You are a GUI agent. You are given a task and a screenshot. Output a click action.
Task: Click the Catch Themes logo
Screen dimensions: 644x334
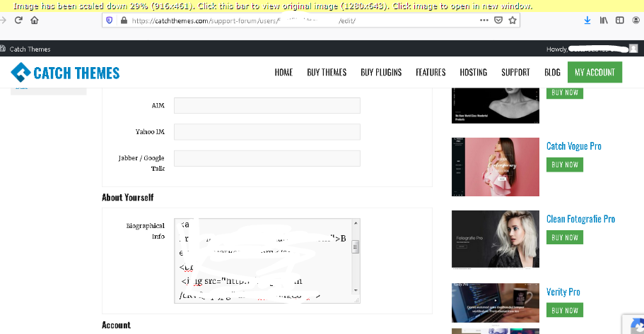[x=65, y=73]
